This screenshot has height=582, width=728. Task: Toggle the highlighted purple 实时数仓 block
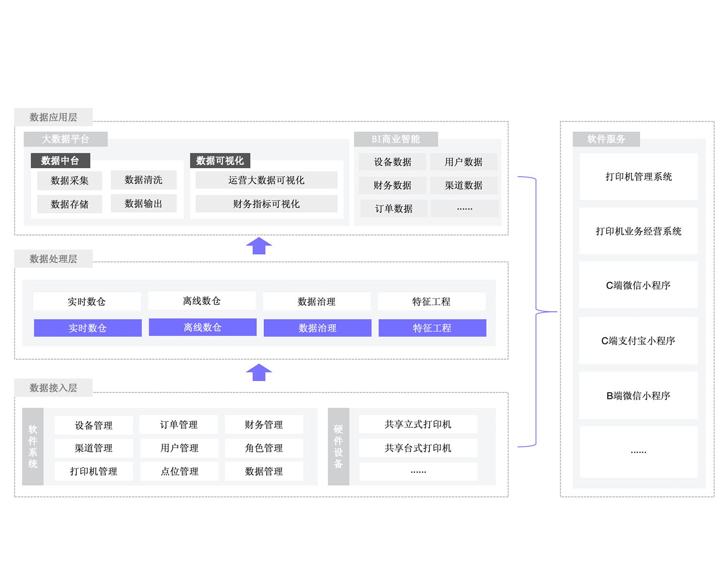tap(87, 328)
